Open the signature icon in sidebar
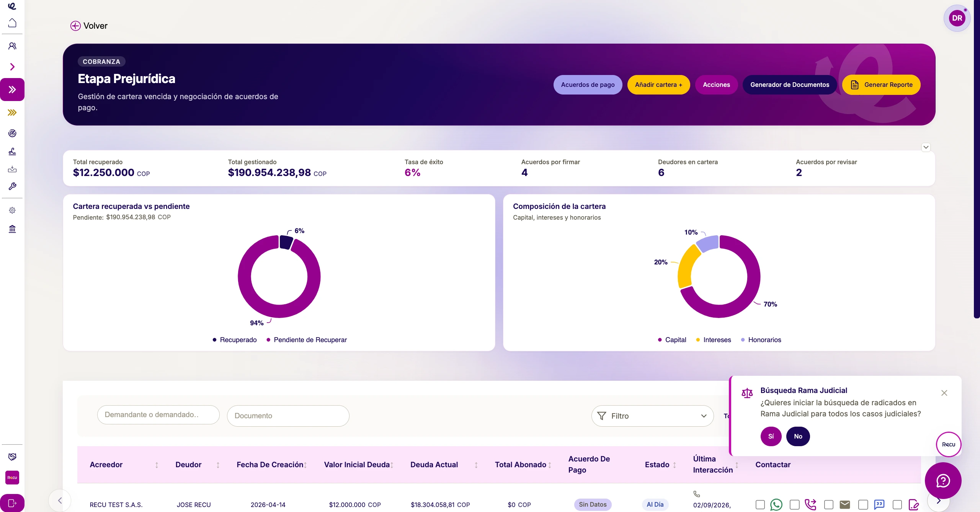980x512 pixels. point(12,152)
